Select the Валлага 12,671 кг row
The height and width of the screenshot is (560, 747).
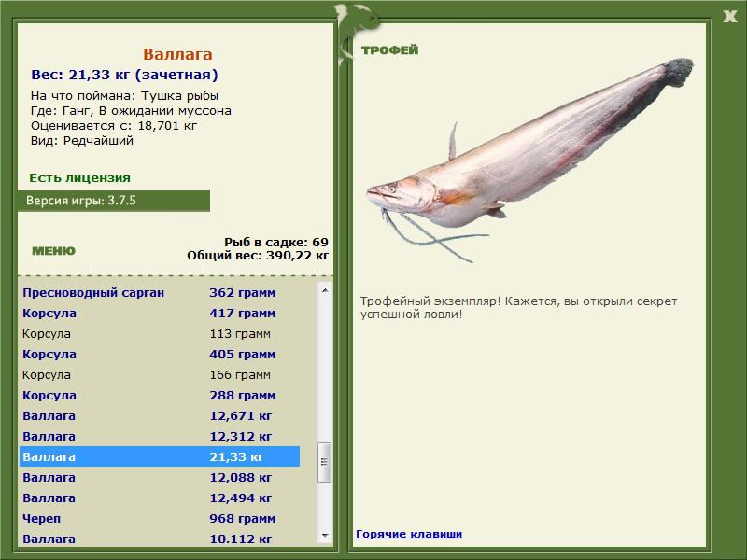(x=160, y=415)
